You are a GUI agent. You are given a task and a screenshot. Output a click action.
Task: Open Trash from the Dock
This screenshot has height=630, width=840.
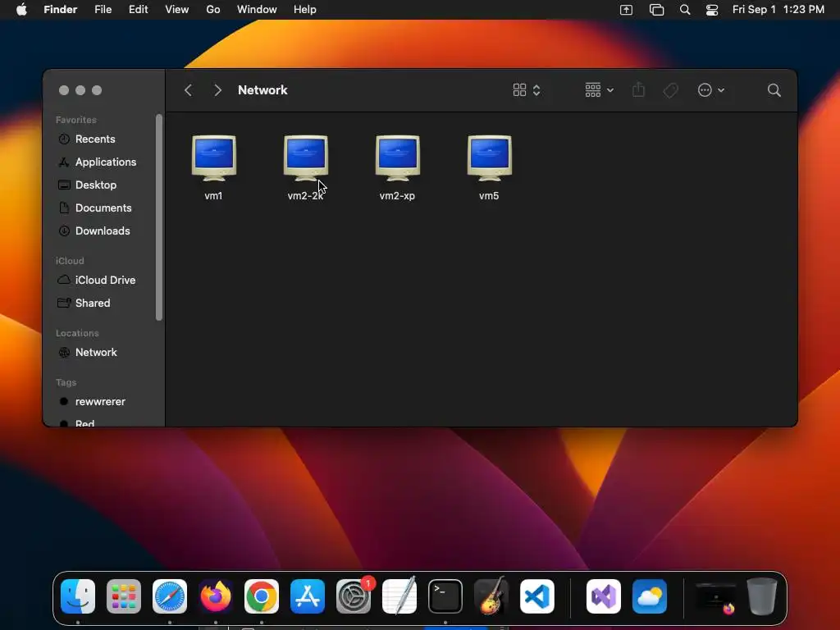762,596
